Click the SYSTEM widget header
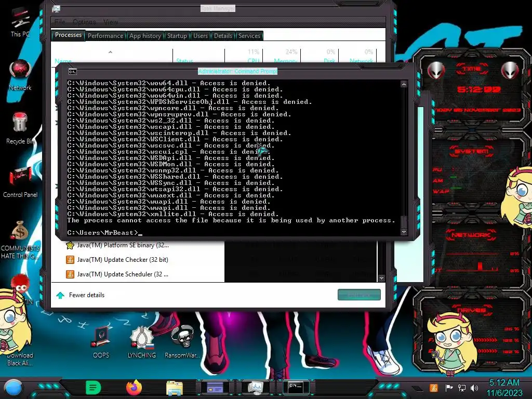The width and height of the screenshot is (532, 399). [x=472, y=151]
